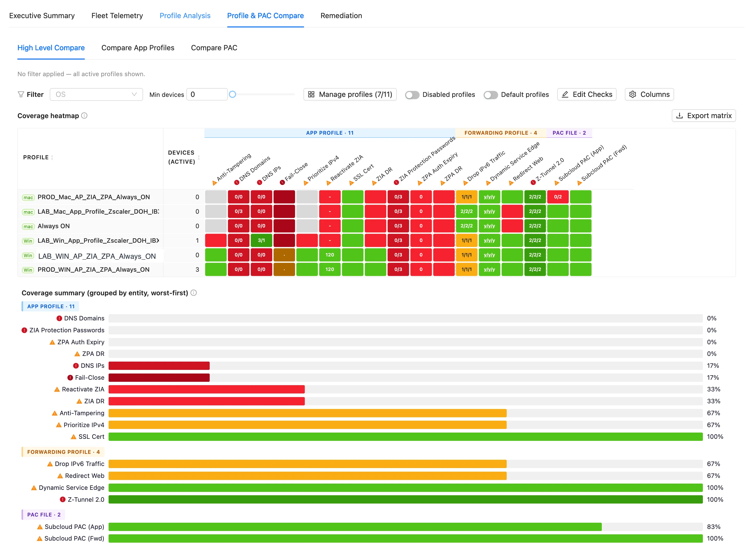Viewport: 749px width, 560px height.
Task: Click the download icon on Export matrix
Action: point(679,116)
